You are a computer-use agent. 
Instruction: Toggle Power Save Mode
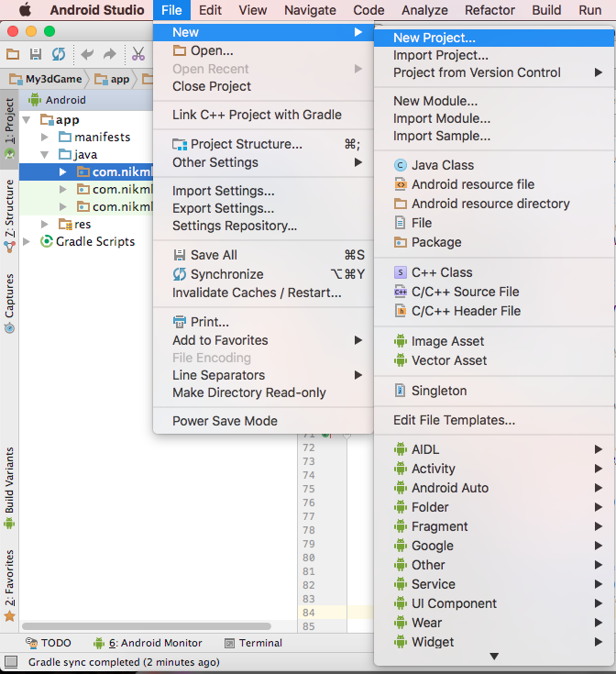point(263,421)
